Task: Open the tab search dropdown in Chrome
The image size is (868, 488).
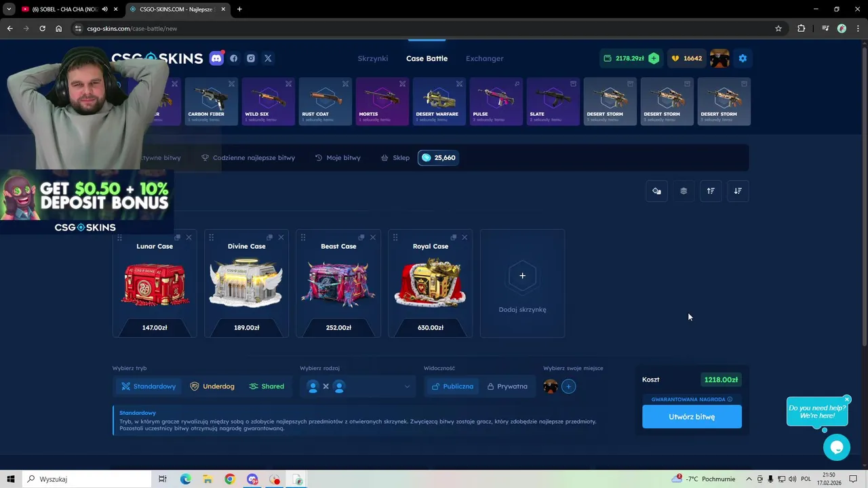Action: [9, 9]
